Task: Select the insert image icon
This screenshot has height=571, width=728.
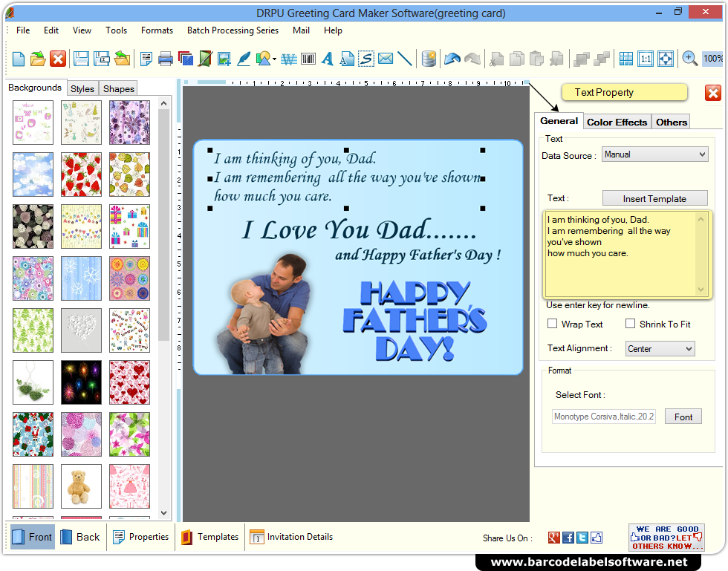Action: 224,59
